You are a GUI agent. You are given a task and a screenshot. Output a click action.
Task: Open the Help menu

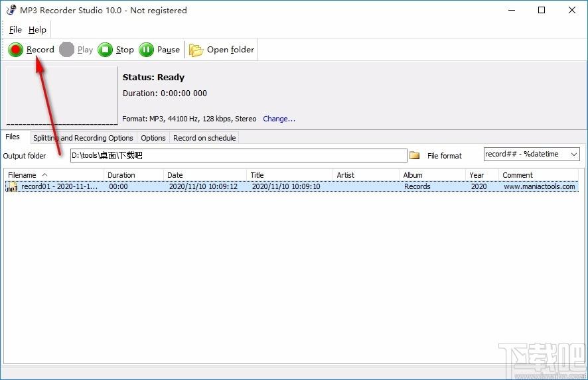click(37, 30)
